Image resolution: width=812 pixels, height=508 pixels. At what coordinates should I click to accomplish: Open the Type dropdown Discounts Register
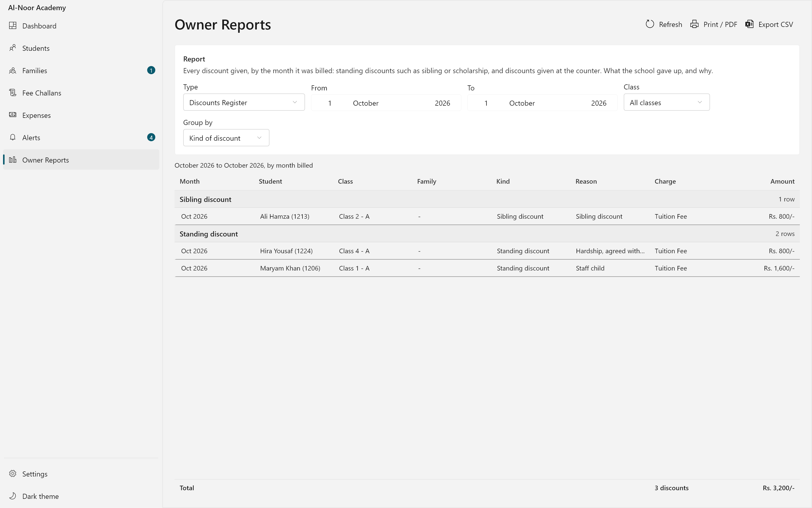(x=244, y=102)
